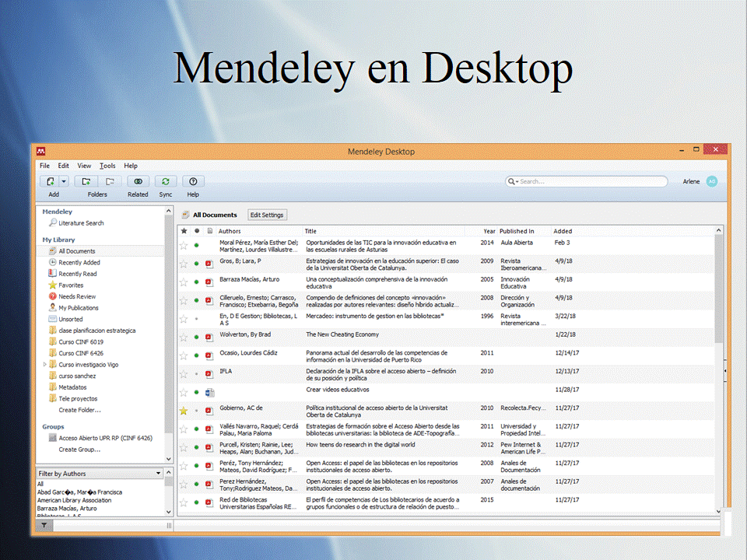Click the Edit Settings button

click(267, 215)
